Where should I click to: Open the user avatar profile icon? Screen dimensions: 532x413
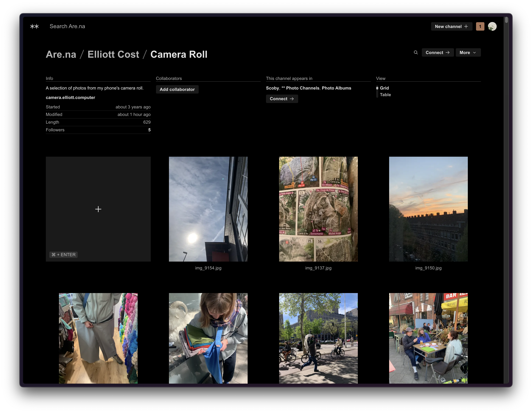point(492,26)
